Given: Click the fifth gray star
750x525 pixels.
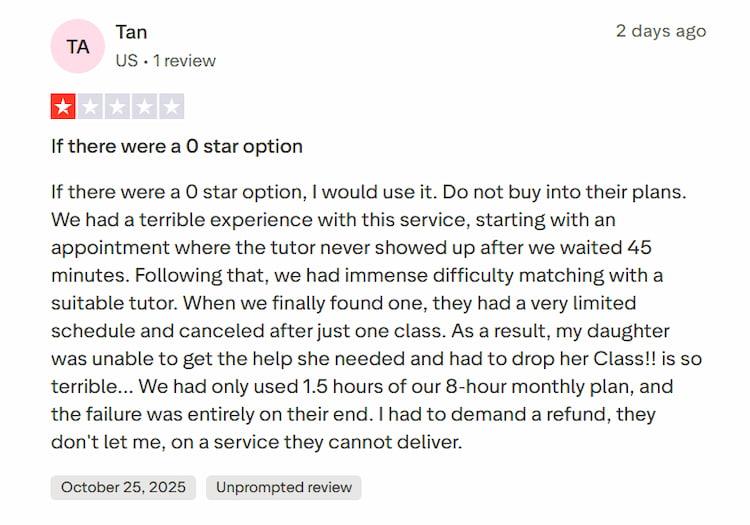Looking at the screenshot, I should (171, 107).
